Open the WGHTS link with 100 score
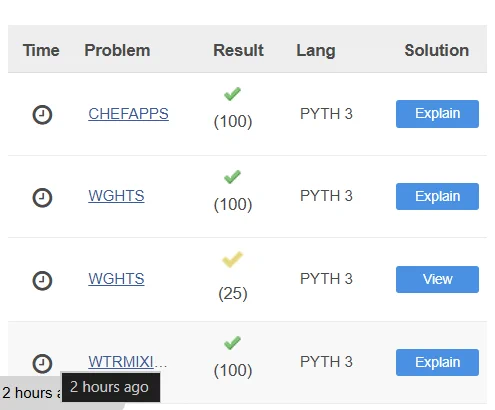Viewport: 495px width, 410px height. click(116, 196)
